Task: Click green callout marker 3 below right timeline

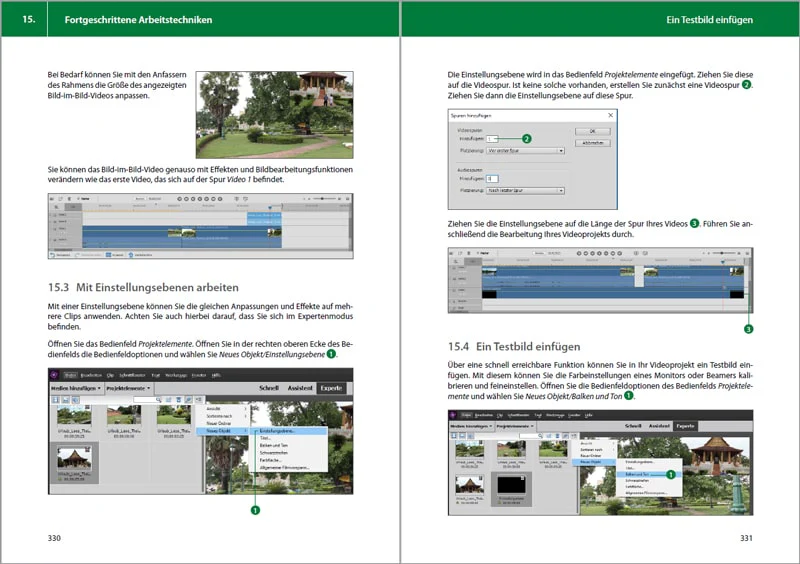Action: click(748, 329)
